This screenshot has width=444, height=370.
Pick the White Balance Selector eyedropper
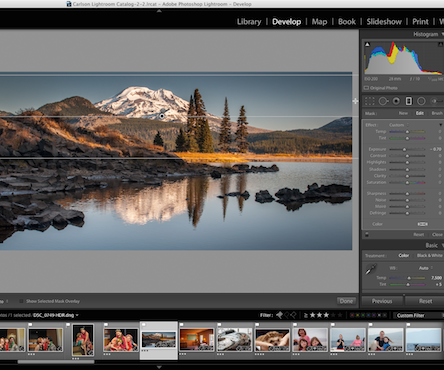click(371, 269)
